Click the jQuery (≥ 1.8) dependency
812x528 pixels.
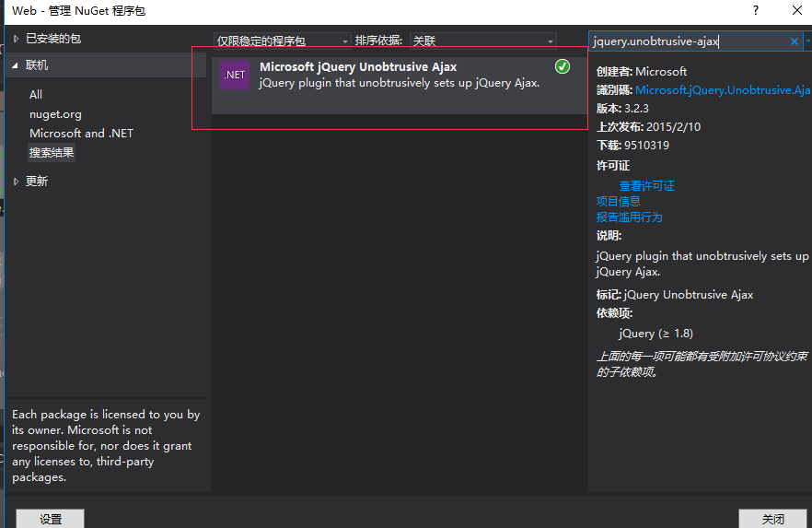pos(656,334)
